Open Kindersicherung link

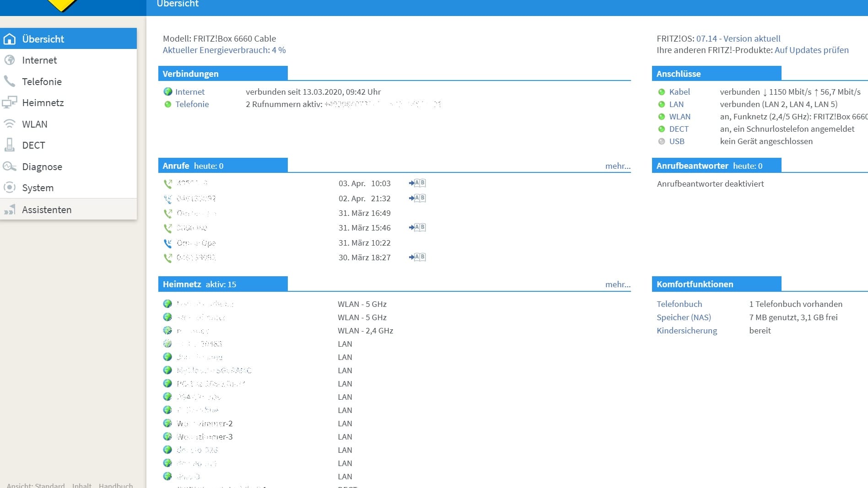(687, 331)
